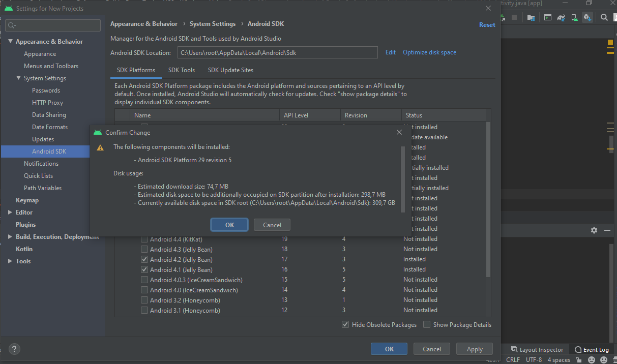Screen dimensions: 617x364
Task: Click OK at bottom of Settings window
Action: coord(389,349)
